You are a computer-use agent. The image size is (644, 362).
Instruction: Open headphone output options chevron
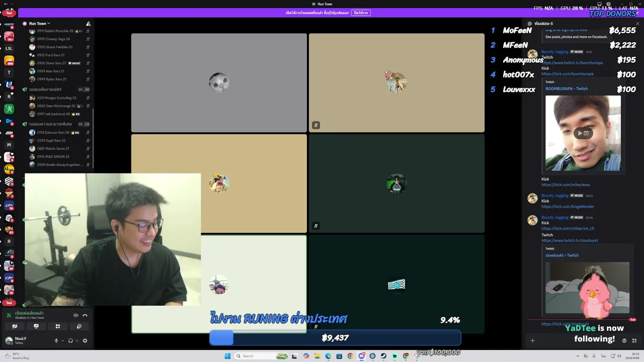tap(76, 340)
